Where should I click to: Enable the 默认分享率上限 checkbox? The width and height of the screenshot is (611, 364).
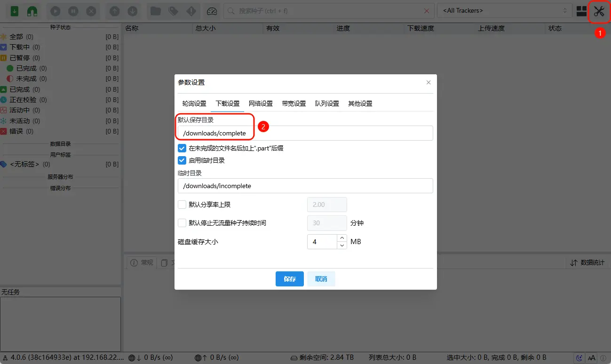pos(182,205)
